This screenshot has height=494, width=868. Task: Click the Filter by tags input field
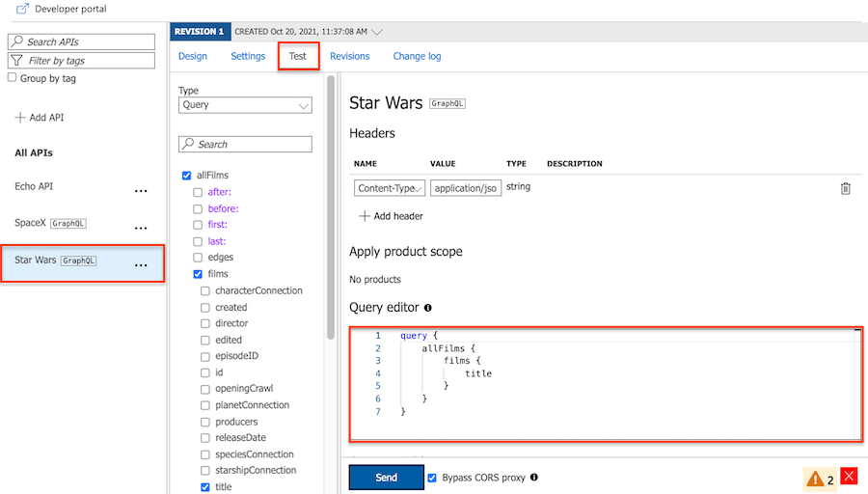(x=81, y=61)
